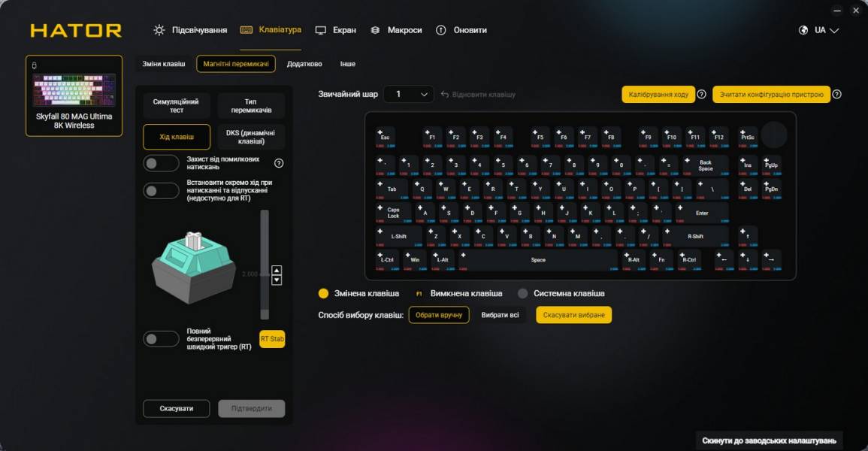
Task: Click help icon for Захист від помилкових натискань
Action: click(x=279, y=163)
